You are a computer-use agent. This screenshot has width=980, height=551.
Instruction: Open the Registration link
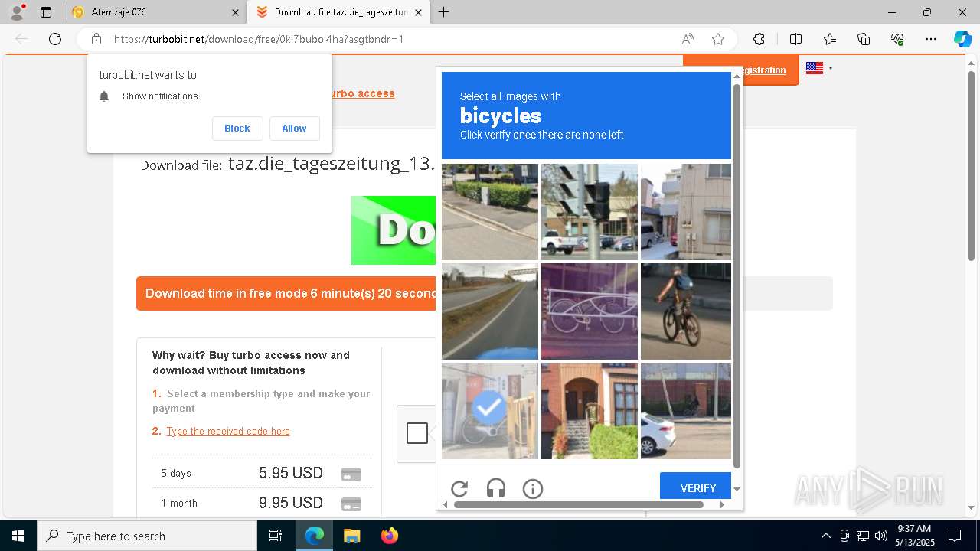pyautogui.click(x=764, y=70)
